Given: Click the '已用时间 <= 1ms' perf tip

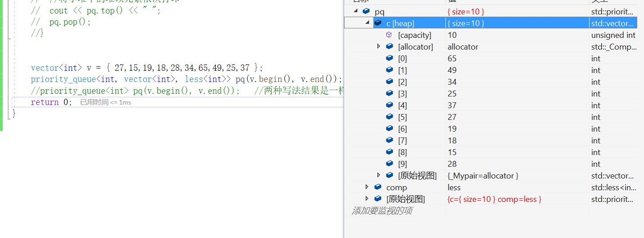Looking at the screenshot, I should tap(105, 102).
